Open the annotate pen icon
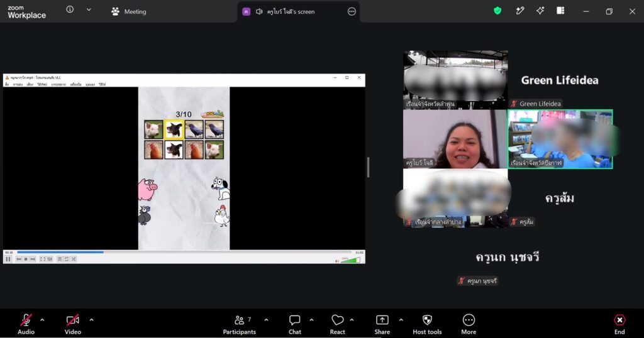 [x=520, y=11]
